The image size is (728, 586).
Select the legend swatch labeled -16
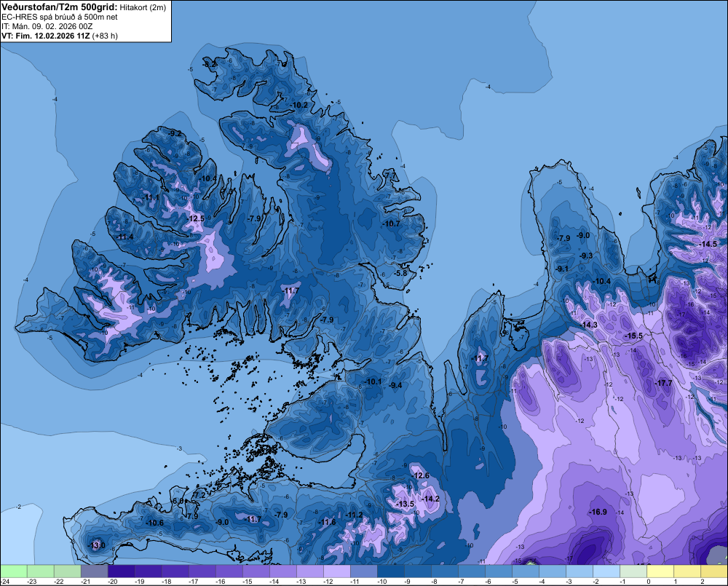coord(229,571)
